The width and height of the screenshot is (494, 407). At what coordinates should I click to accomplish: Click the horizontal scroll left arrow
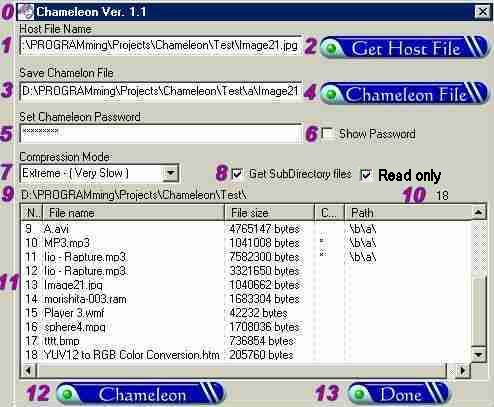point(28,370)
